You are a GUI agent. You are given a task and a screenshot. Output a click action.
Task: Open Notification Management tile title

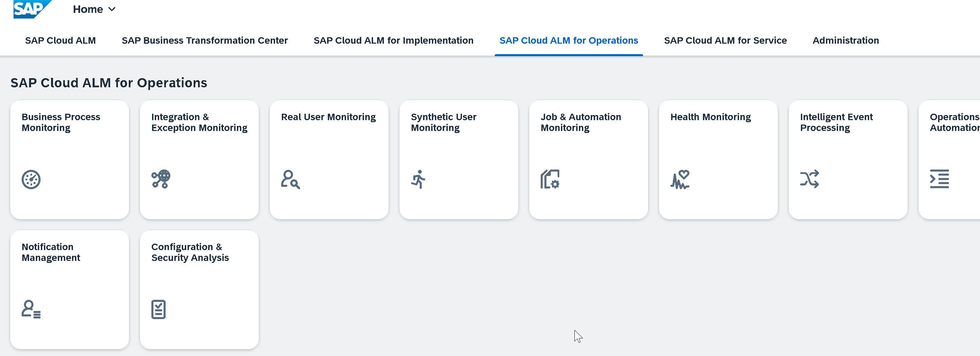(x=51, y=252)
